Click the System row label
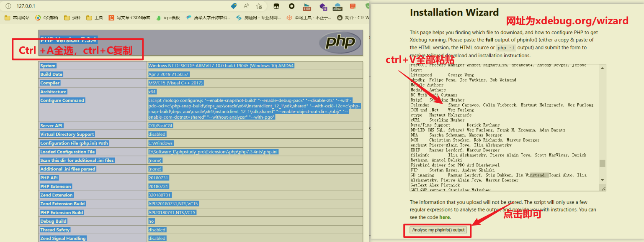Screen dimensions: 644x242 coord(48,66)
